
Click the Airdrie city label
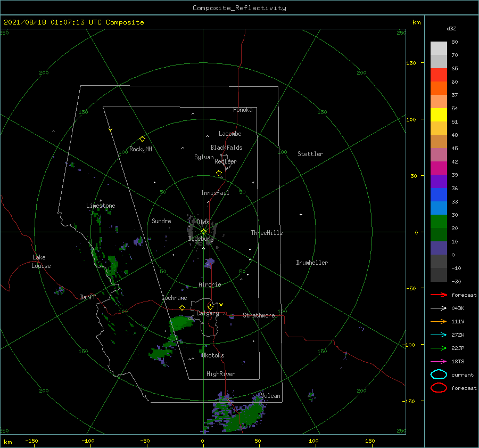click(210, 284)
